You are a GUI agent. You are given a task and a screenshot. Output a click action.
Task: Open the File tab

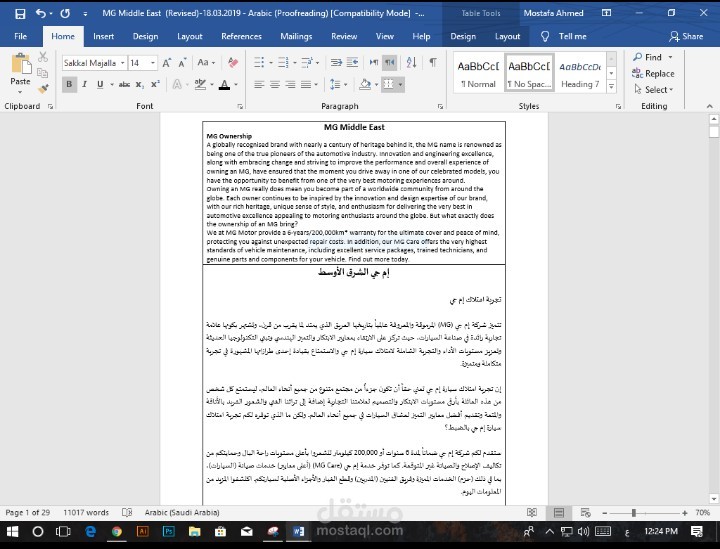[x=20, y=36]
